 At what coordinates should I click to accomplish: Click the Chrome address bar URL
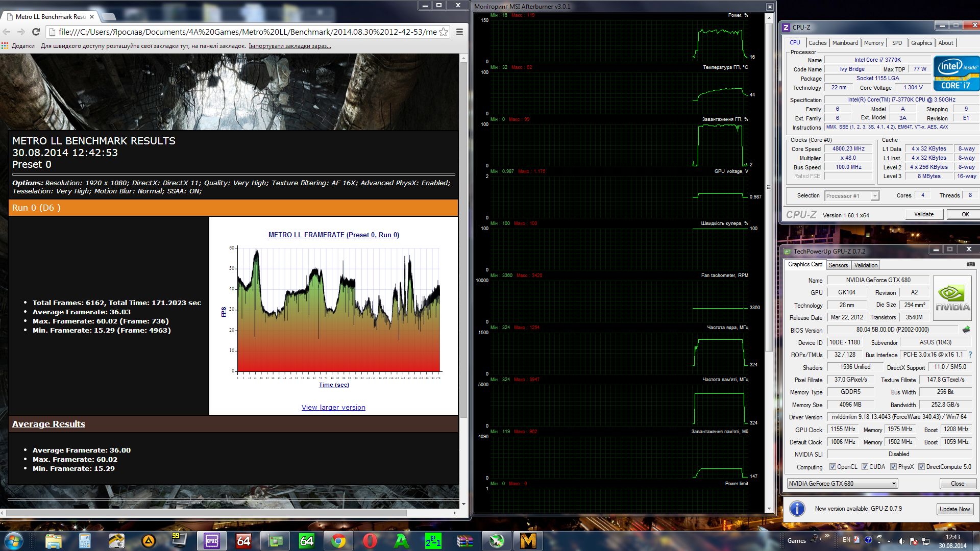click(x=245, y=32)
